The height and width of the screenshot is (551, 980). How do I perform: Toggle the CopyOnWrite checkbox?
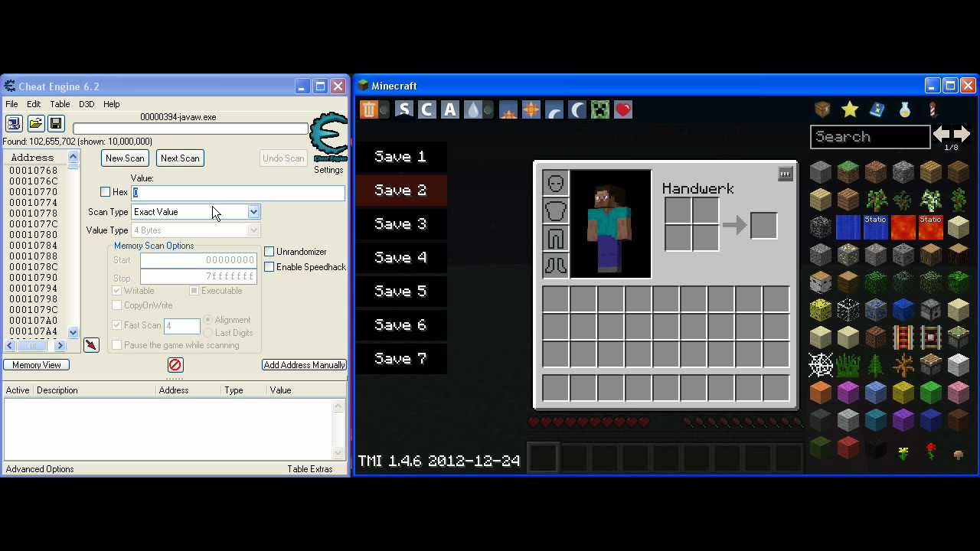coord(117,305)
